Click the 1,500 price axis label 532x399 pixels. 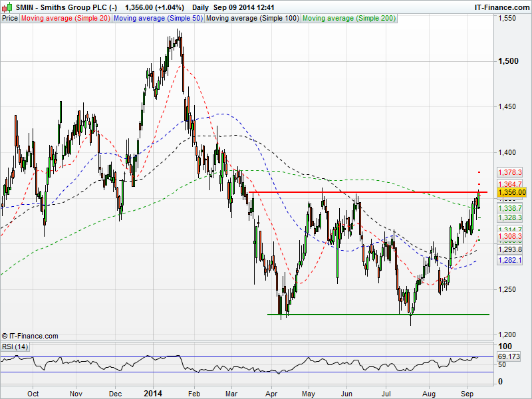pos(508,61)
